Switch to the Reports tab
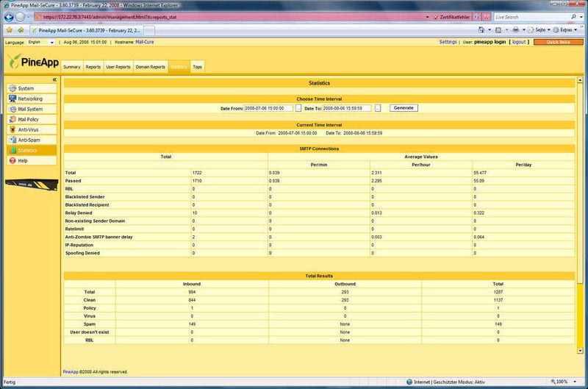This screenshot has height=389, width=588. pos(93,67)
